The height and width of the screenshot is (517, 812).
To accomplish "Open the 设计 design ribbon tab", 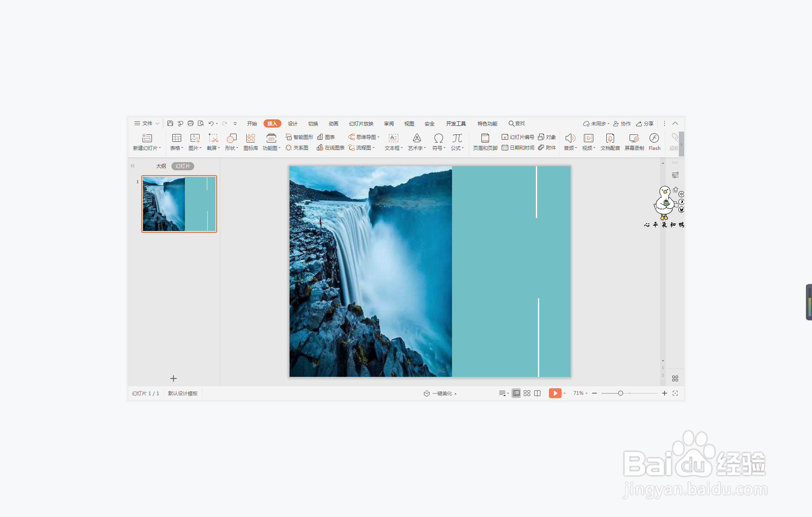I will [x=292, y=123].
